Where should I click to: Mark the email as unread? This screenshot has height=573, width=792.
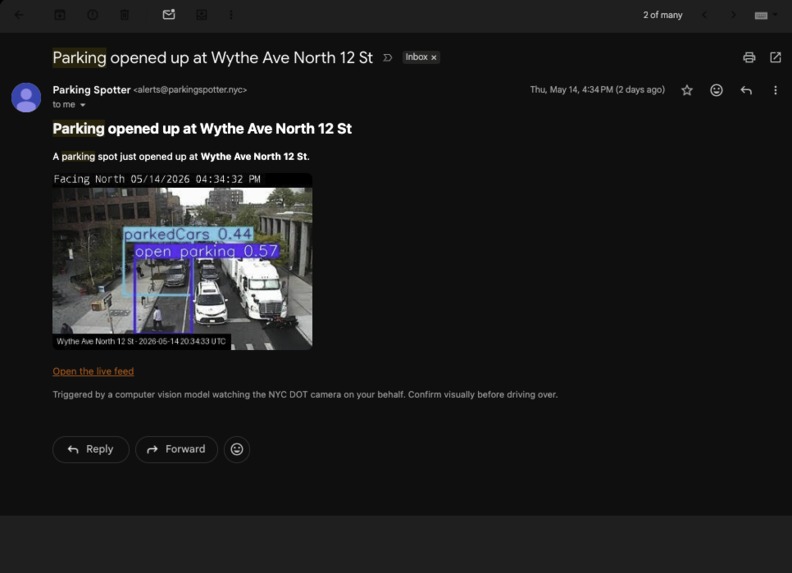point(169,15)
